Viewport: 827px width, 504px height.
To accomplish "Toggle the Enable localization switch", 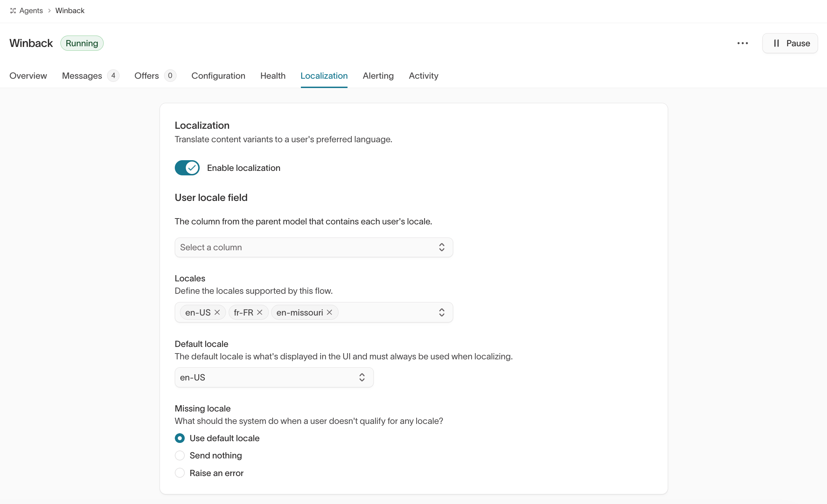I will (187, 168).
